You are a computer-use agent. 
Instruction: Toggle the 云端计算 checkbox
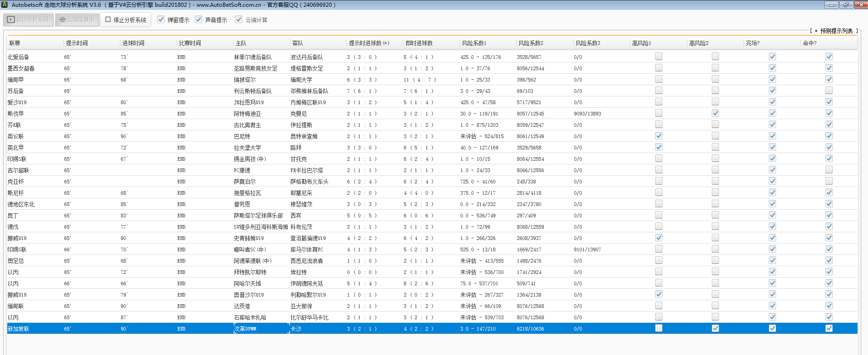239,20
